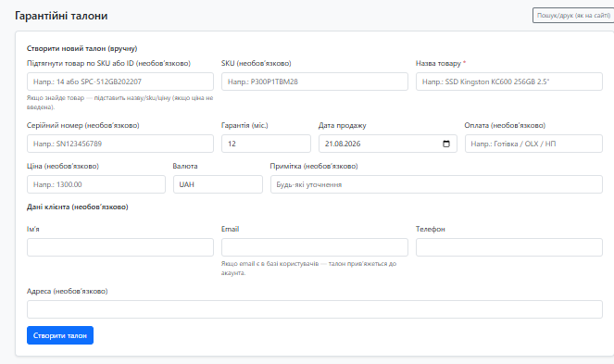Click the Назва товару input field
This screenshot has height=364, width=614.
point(509,82)
